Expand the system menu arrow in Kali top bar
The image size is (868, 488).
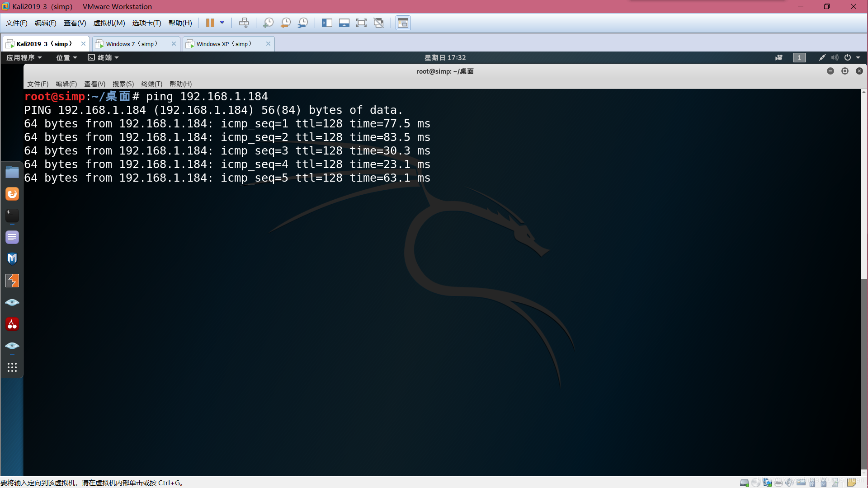pos(858,57)
